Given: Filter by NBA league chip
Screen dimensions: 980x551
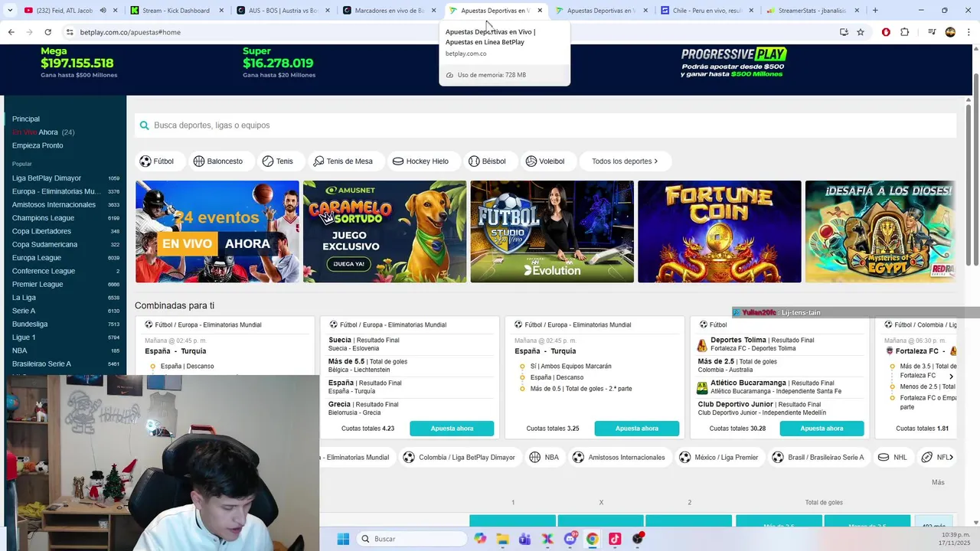Looking at the screenshot, I should click(544, 458).
